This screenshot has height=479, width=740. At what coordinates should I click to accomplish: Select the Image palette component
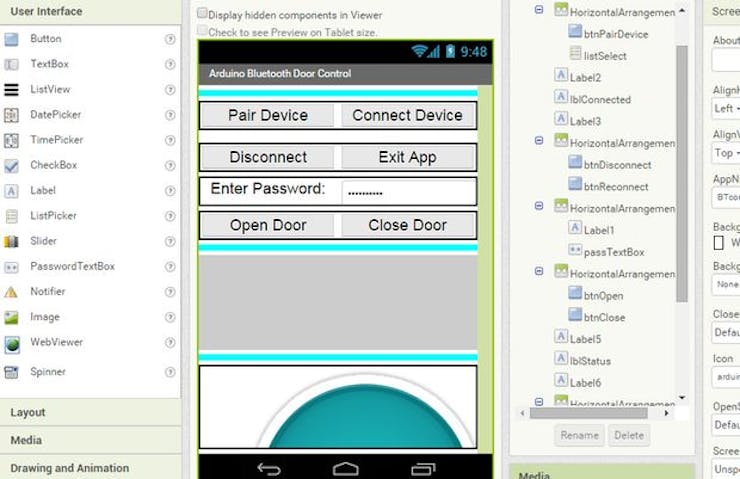pos(44,317)
